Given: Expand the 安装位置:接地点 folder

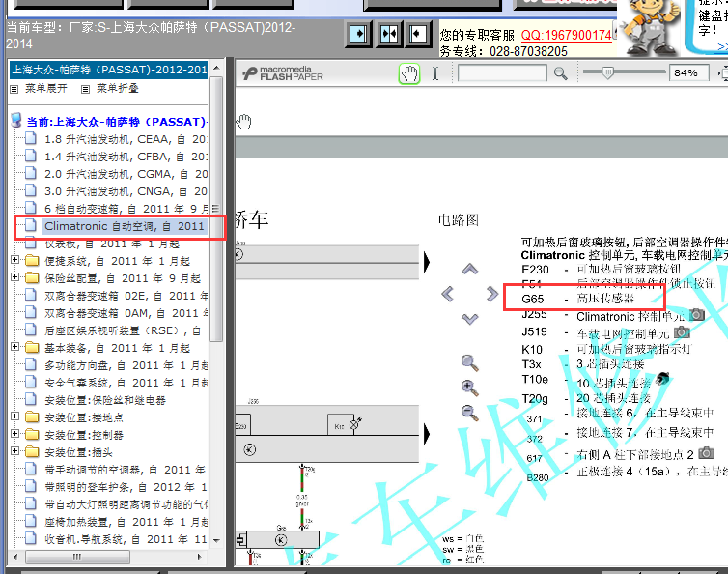Looking at the screenshot, I should [x=14, y=416].
